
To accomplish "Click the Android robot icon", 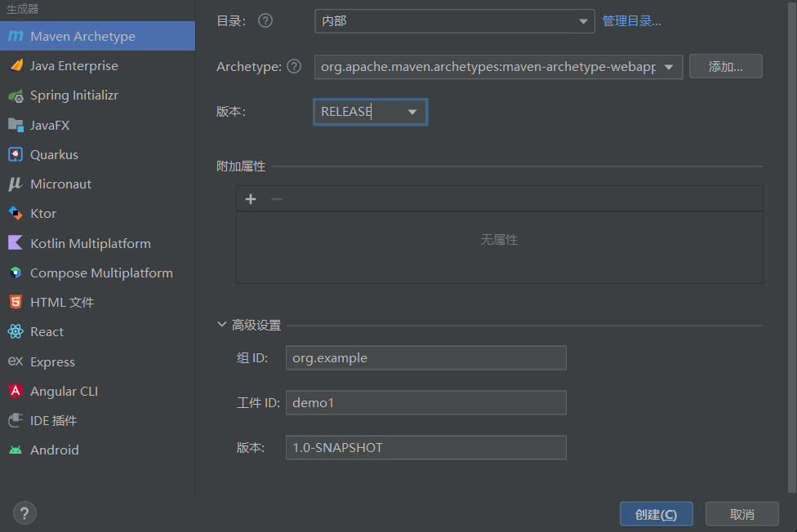I will click(16, 450).
